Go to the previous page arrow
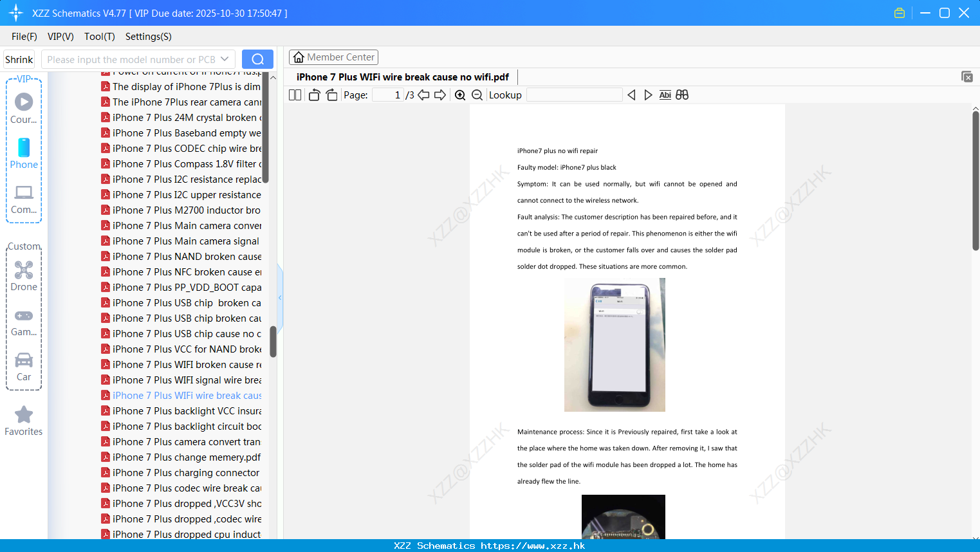 coord(423,95)
